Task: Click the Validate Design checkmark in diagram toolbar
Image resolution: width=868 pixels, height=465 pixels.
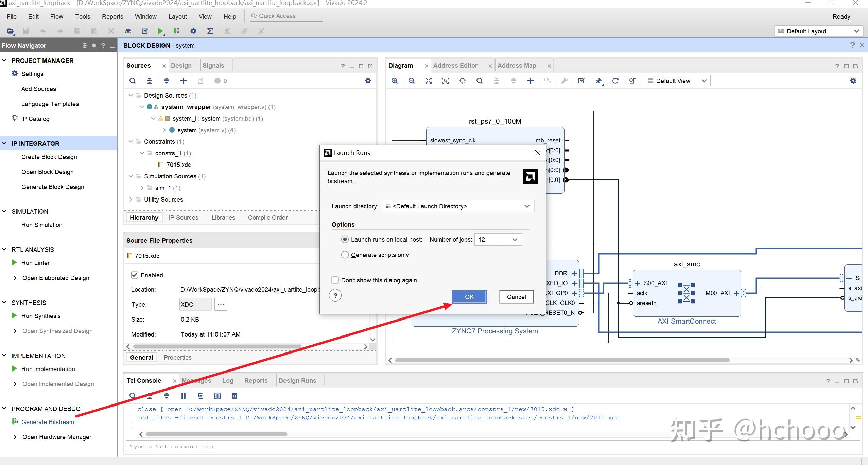Action: pos(581,81)
